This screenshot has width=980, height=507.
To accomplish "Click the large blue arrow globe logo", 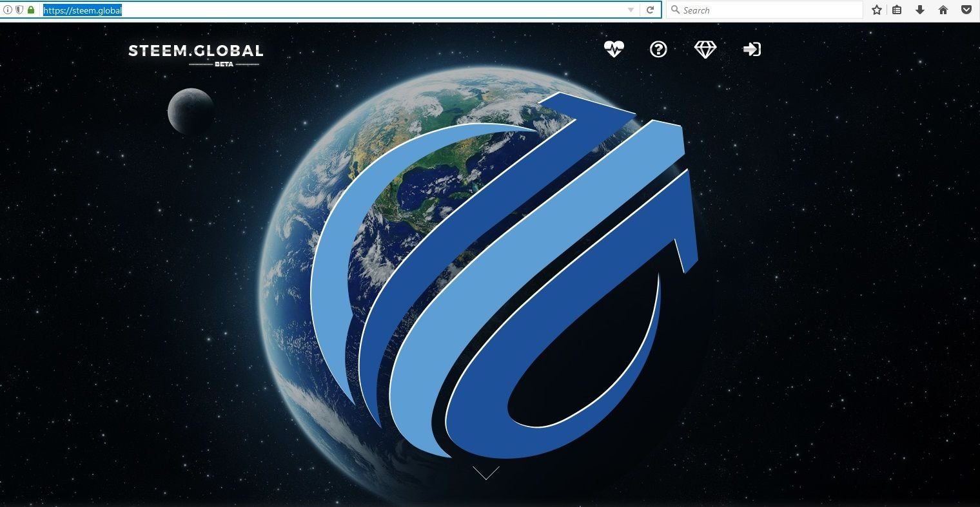I will pos(505,275).
